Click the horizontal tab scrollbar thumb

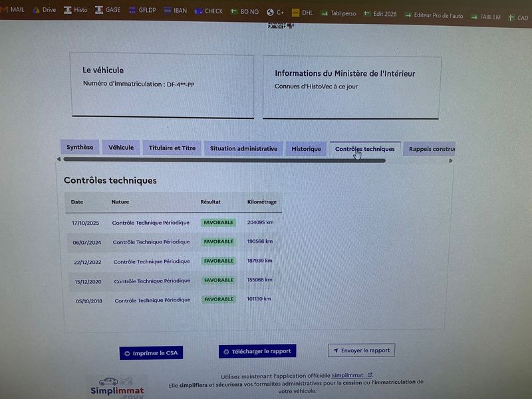224,160
